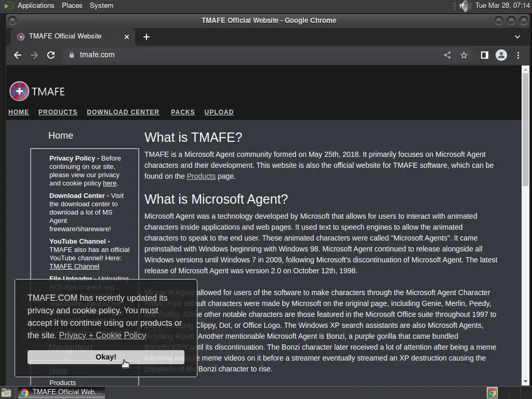Click the window menu button at title bar left

12,21
